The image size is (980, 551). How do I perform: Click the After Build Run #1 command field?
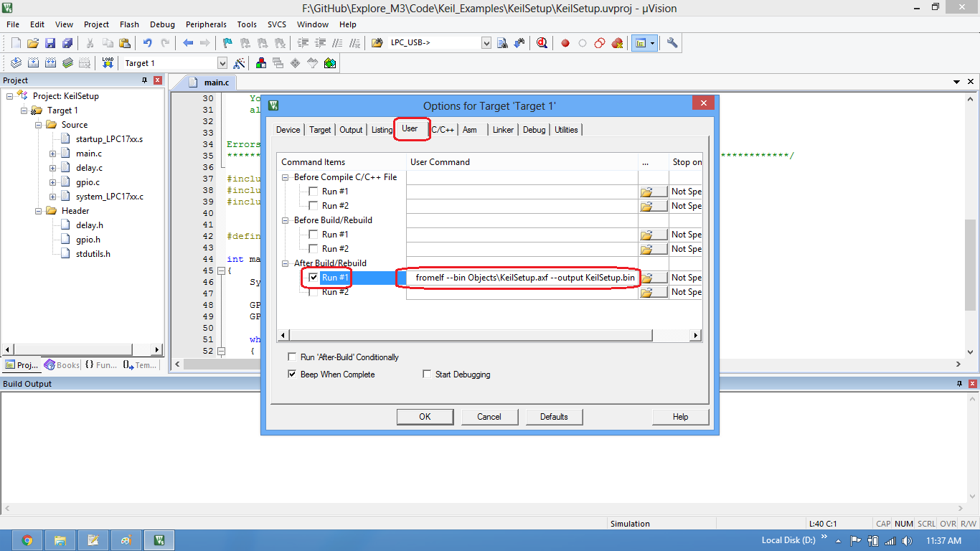tap(524, 278)
